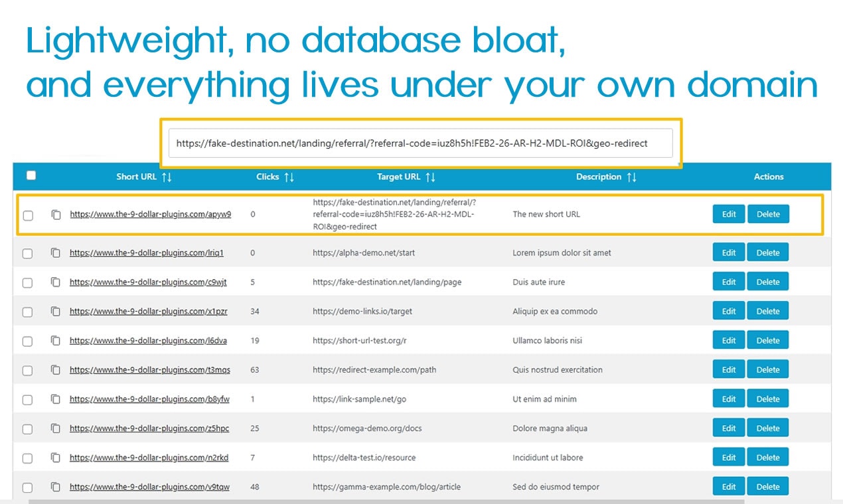
Task: Edit the t3mqs short URL entry
Action: [729, 369]
